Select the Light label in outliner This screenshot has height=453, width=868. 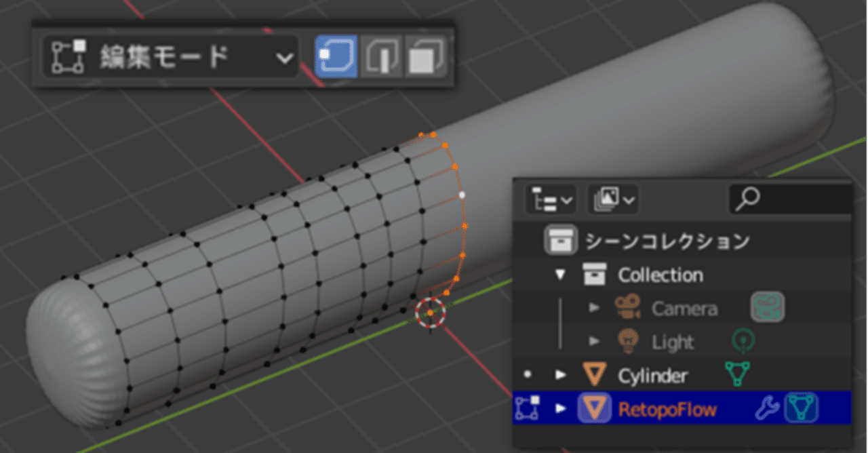tap(673, 342)
